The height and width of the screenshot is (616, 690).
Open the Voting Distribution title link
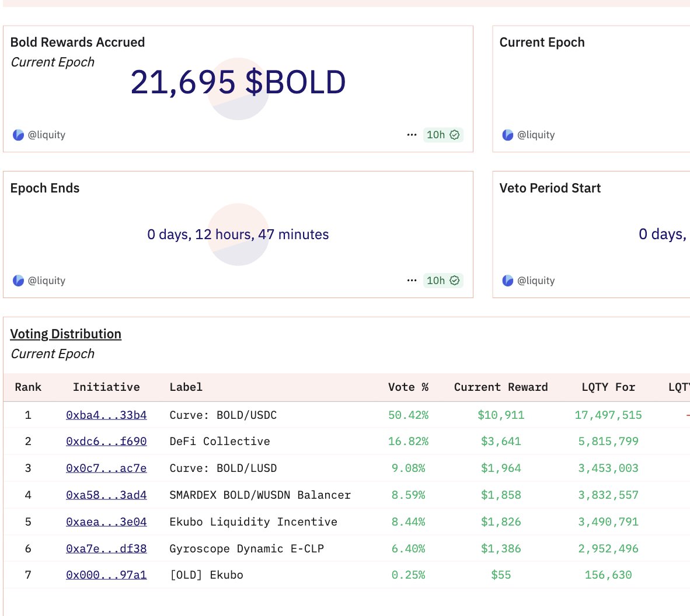[x=65, y=334]
